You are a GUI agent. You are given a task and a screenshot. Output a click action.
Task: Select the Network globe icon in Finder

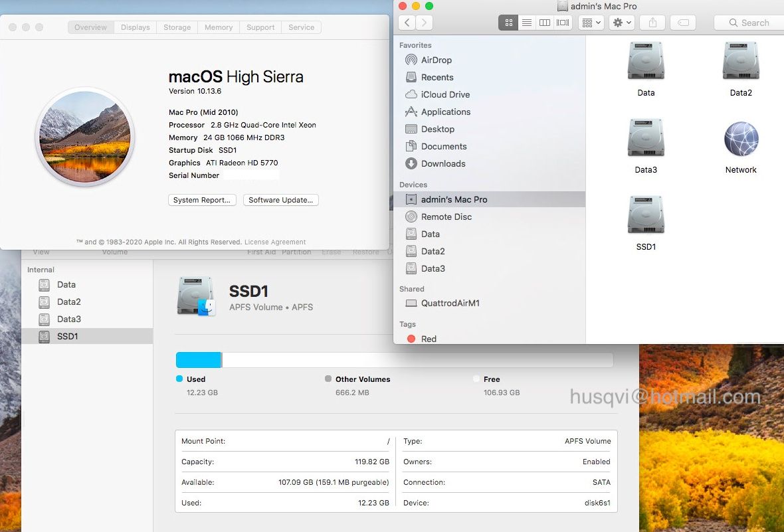741,139
